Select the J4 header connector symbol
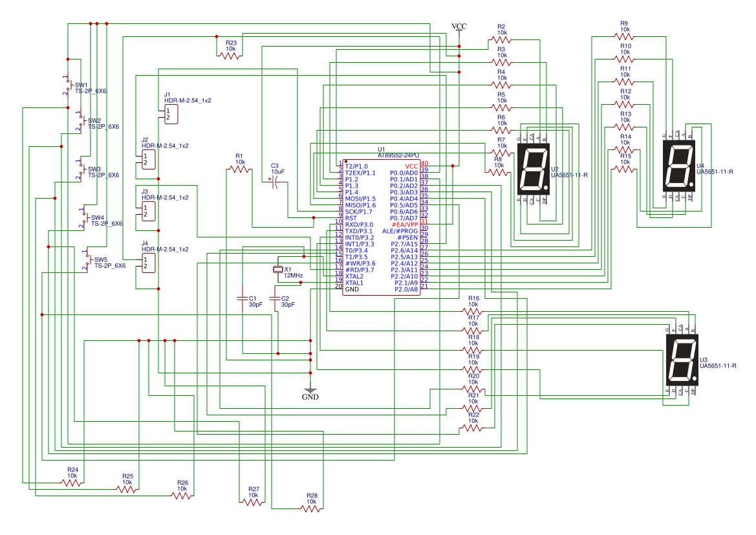Screen dimensions: 756x535 point(149,263)
